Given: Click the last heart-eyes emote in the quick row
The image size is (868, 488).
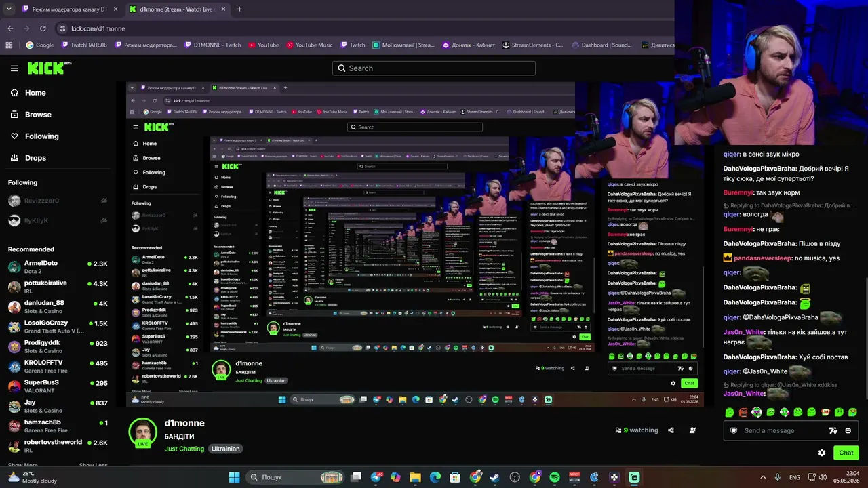Looking at the screenshot, I should tap(853, 412).
